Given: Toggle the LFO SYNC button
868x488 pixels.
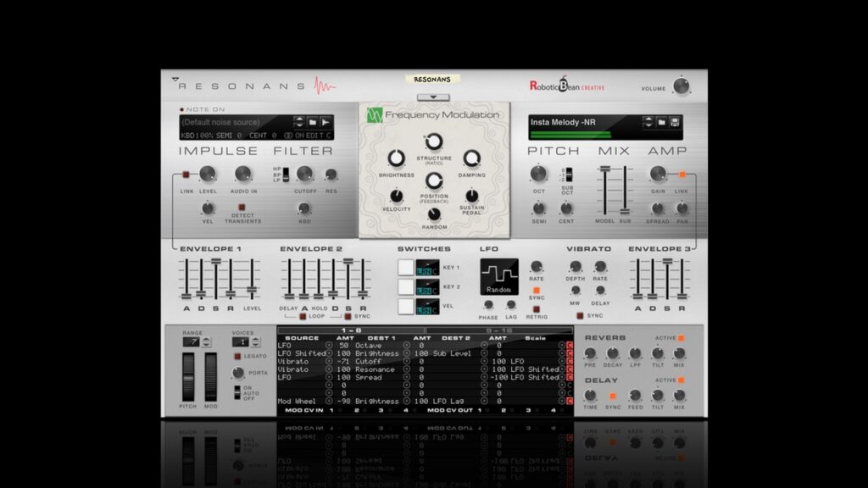Looking at the screenshot, I should pyautogui.click(x=536, y=291).
